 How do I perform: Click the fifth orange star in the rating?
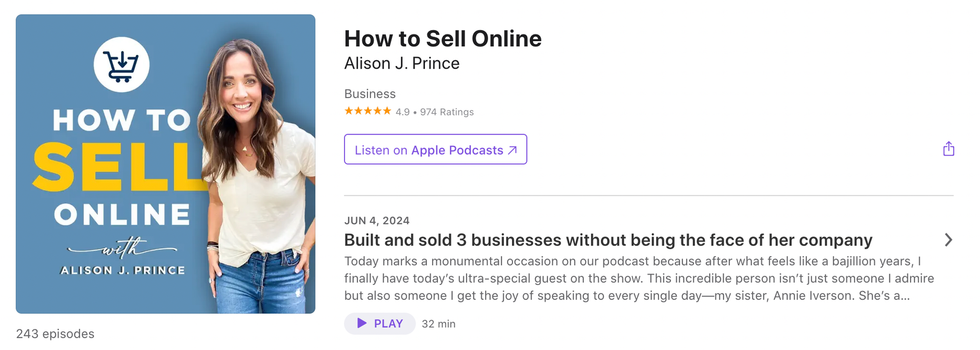click(387, 111)
